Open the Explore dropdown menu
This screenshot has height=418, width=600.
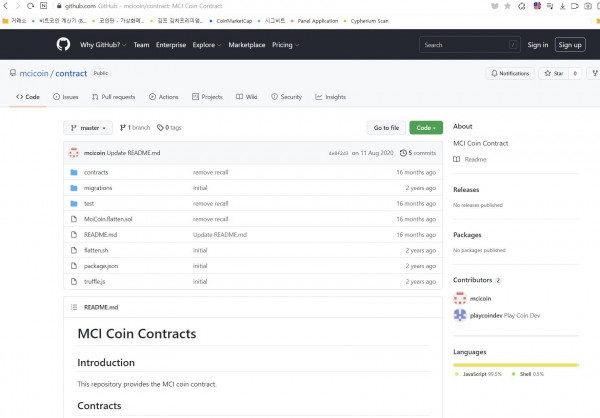[x=207, y=45]
